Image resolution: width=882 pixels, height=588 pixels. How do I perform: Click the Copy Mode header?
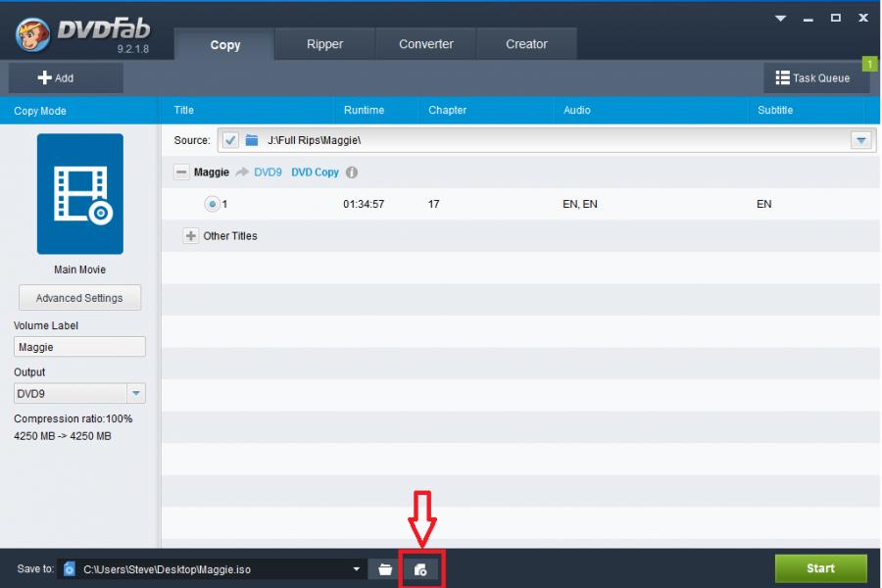pos(40,111)
